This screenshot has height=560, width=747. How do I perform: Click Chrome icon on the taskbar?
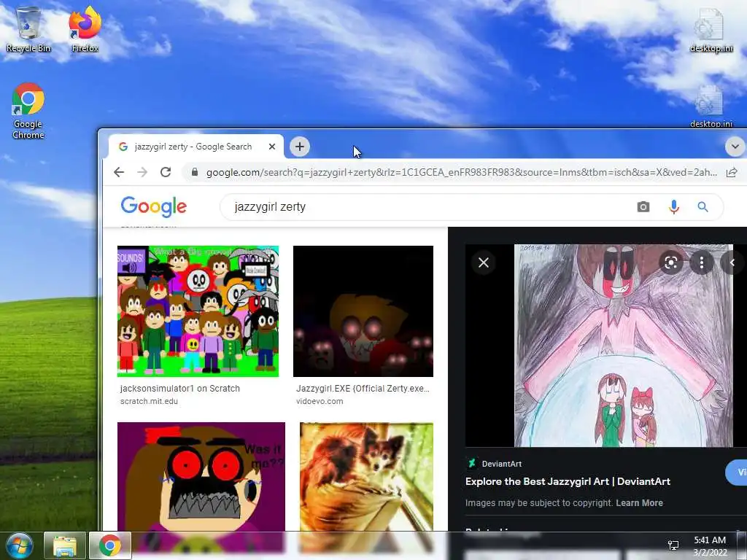click(x=110, y=545)
